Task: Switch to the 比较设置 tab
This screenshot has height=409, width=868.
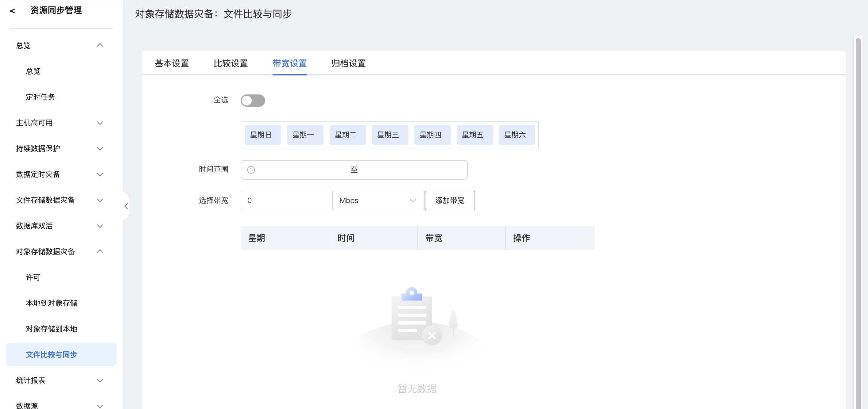Action: point(231,63)
